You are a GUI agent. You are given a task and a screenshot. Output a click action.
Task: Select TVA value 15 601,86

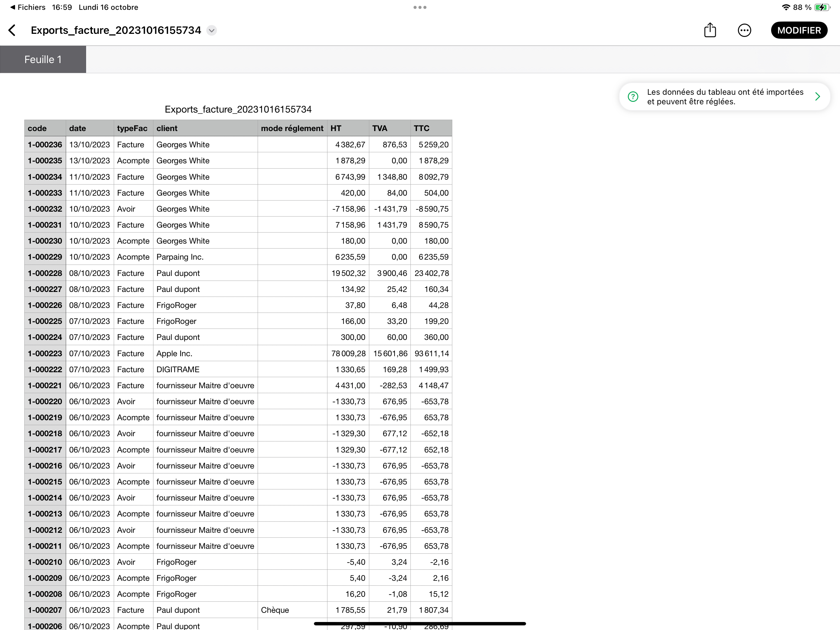[x=390, y=353]
